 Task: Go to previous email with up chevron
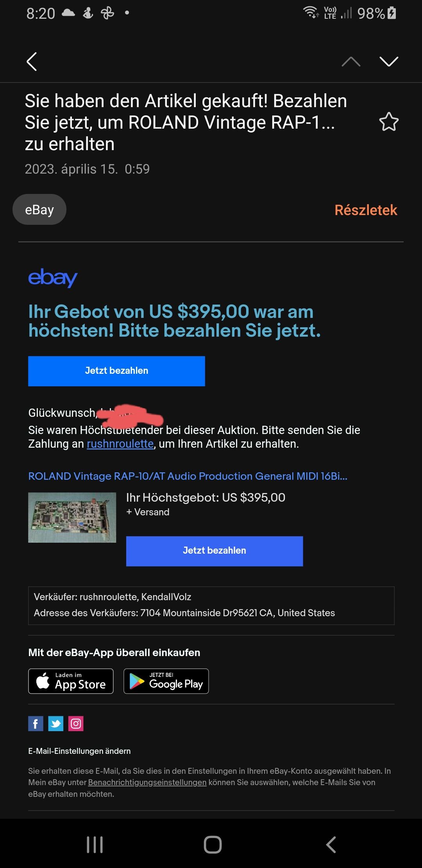[x=351, y=61]
